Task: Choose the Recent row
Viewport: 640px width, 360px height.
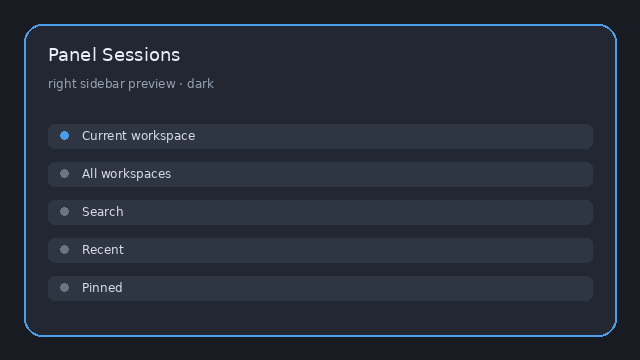Action: click(x=320, y=250)
